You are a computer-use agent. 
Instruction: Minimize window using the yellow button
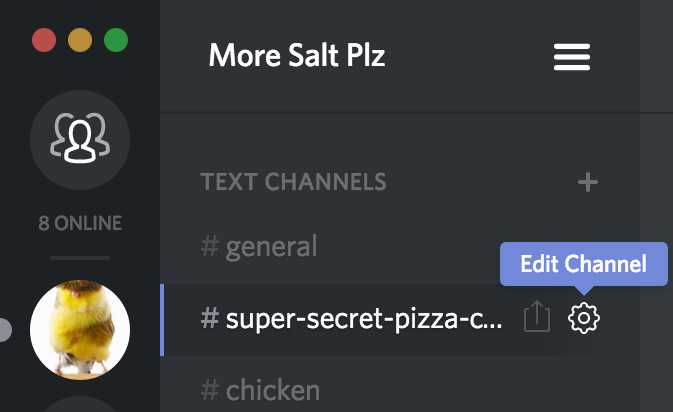[x=80, y=40]
